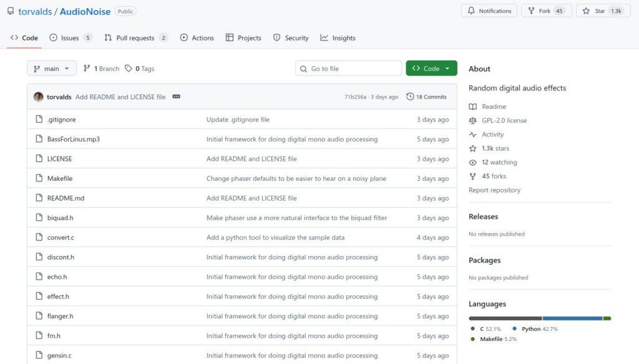Open the 1 Branch view
The width and height of the screenshot is (639, 364).
pos(100,69)
